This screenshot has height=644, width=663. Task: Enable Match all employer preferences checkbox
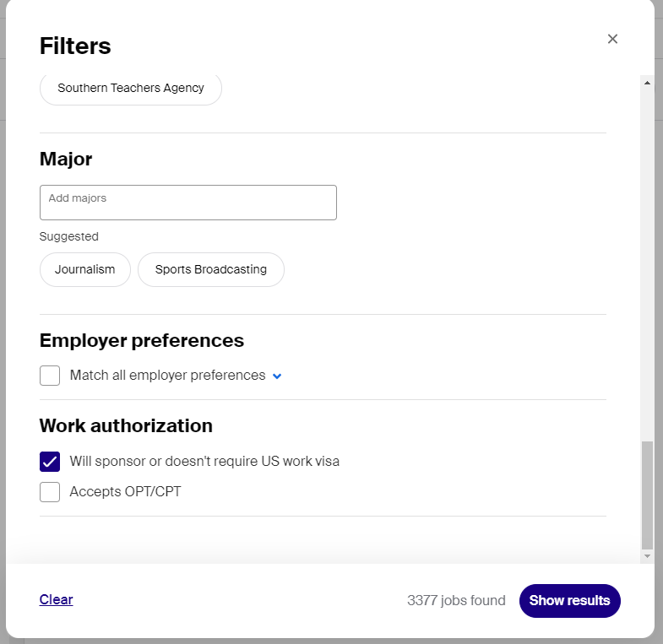pyautogui.click(x=50, y=376)
